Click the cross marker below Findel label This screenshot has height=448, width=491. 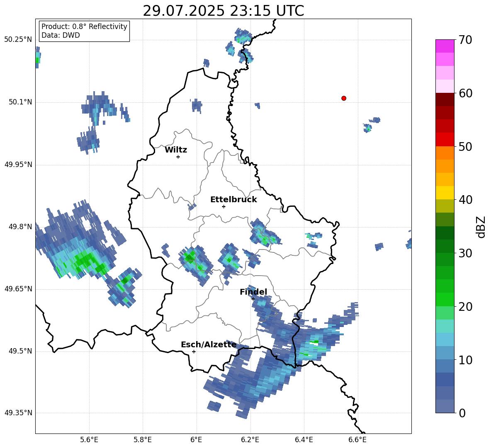253,299
